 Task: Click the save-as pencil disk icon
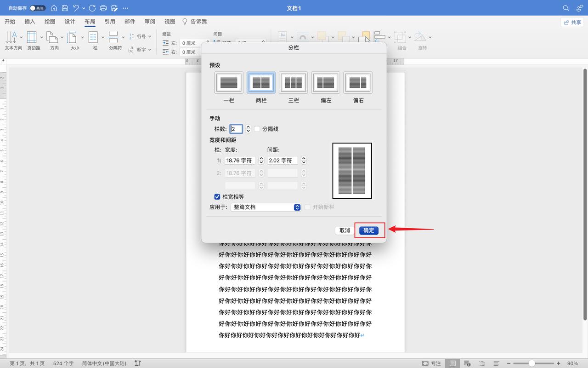(114, 8)
